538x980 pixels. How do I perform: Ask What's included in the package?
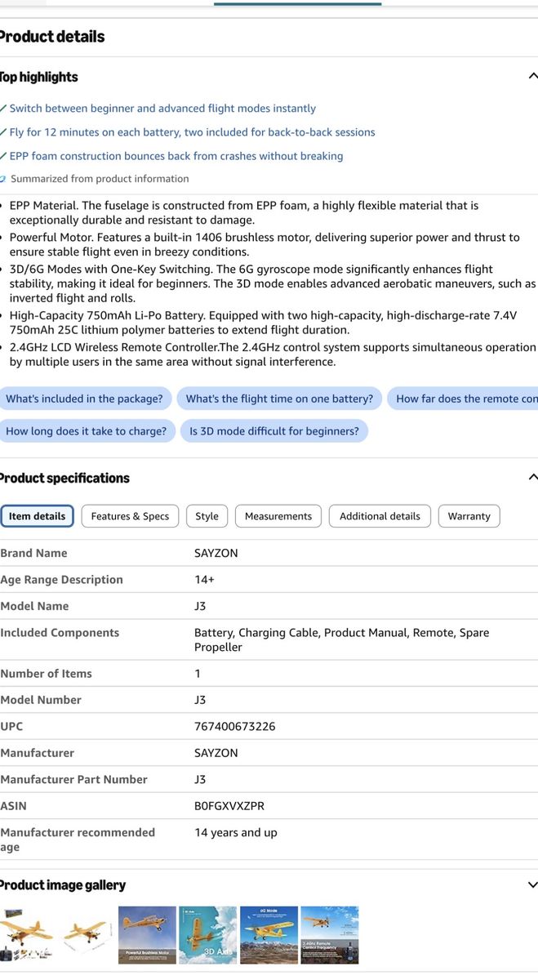click(85, 399)
